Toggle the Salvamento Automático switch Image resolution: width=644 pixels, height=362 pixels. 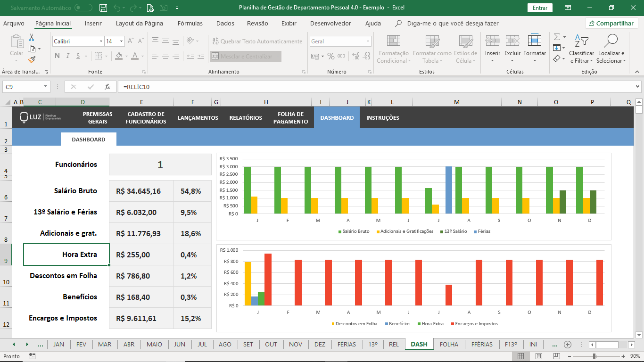point(83,8)
